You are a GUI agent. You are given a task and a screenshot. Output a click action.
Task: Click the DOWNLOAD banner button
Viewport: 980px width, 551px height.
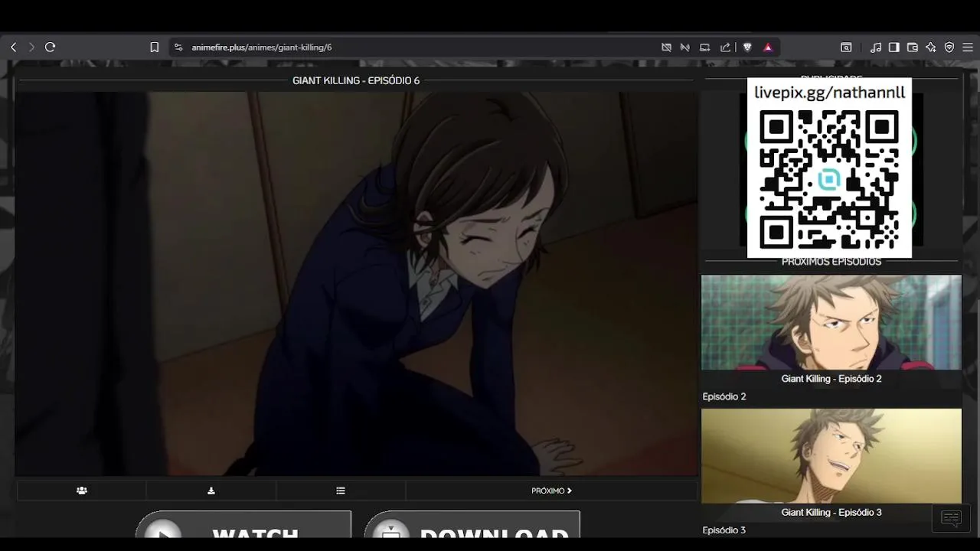click(472, 525)
